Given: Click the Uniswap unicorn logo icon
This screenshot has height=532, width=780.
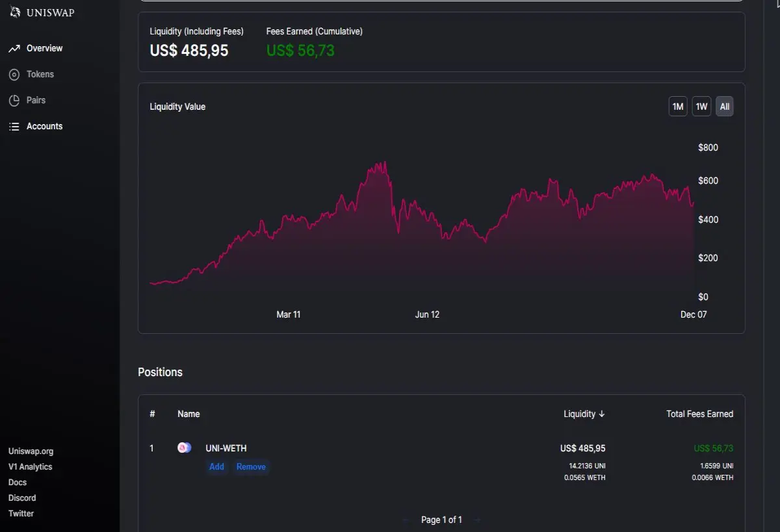Looking at the screenshot, I should point(15,12).
